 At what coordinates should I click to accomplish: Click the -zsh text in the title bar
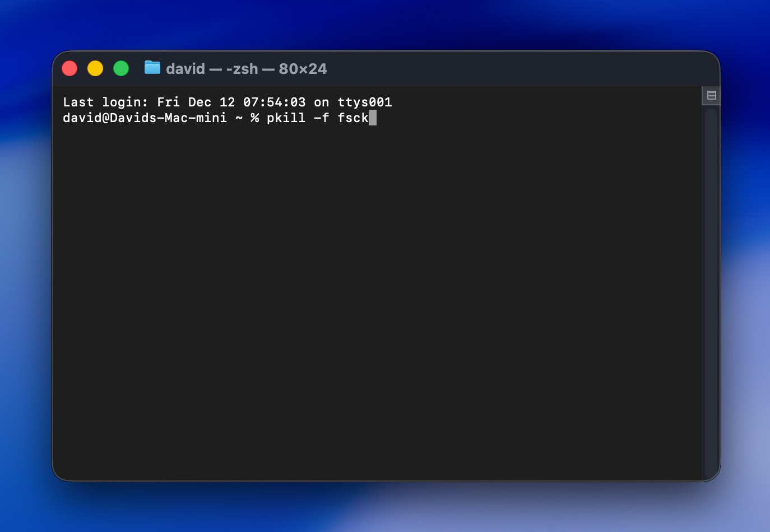[x=242, y=68]
